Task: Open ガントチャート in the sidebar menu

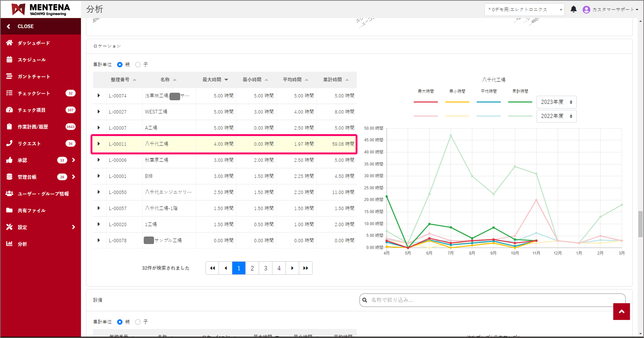Action: (34, 77)
